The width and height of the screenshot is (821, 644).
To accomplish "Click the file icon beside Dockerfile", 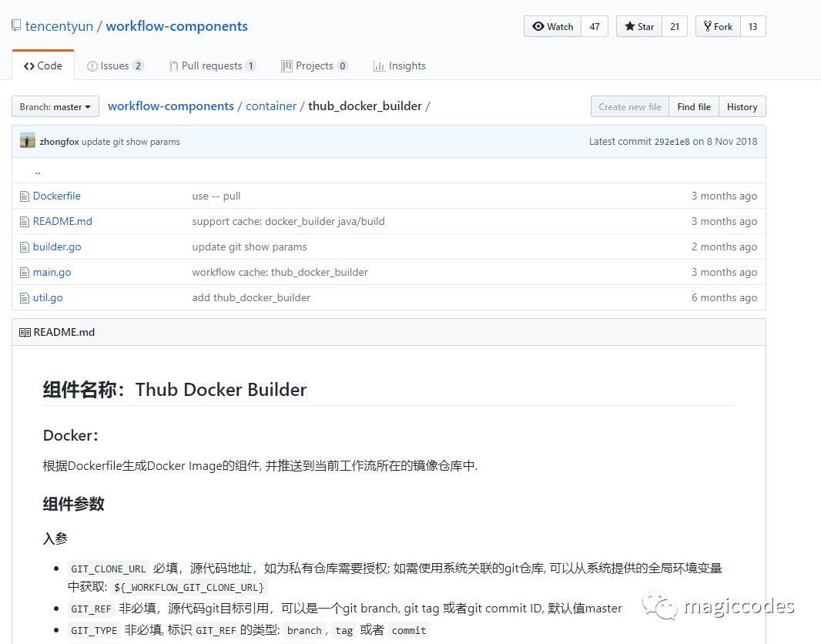I will point(24,196).
